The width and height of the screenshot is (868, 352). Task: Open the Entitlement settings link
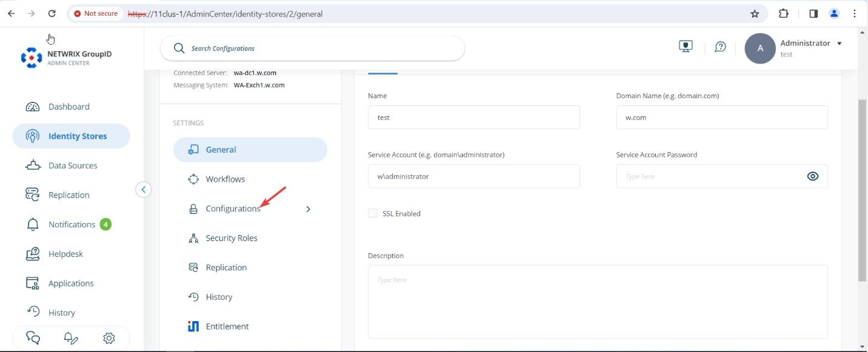click(227, 326)
